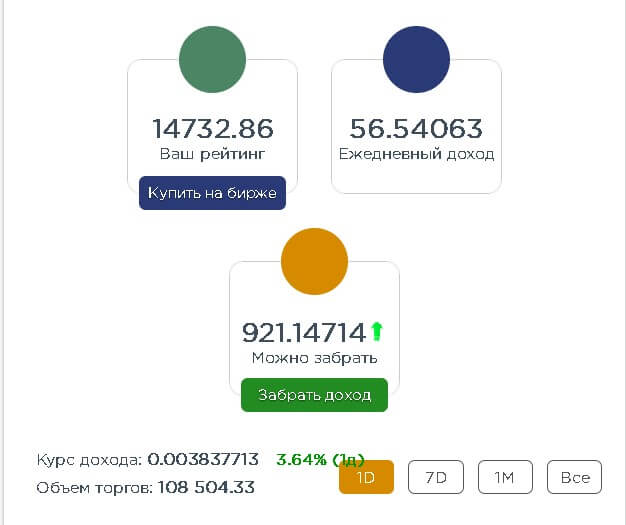
Task: Click the income rate value 0.003837713
Action: 203,459
